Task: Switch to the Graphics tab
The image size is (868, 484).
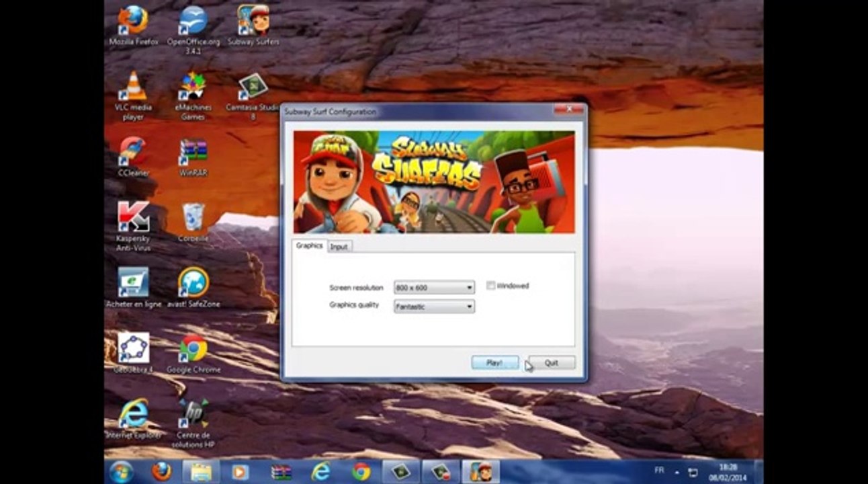Action: [x=310, y=246]
